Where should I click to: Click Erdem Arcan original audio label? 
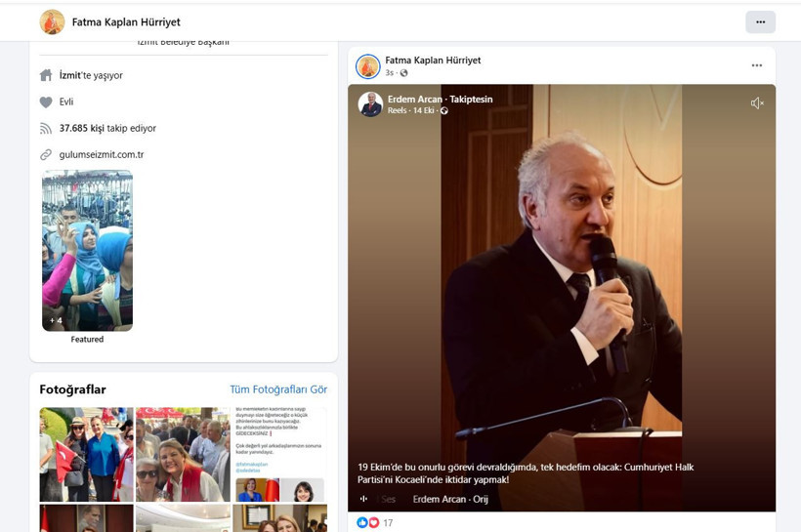tap(449, 499)
